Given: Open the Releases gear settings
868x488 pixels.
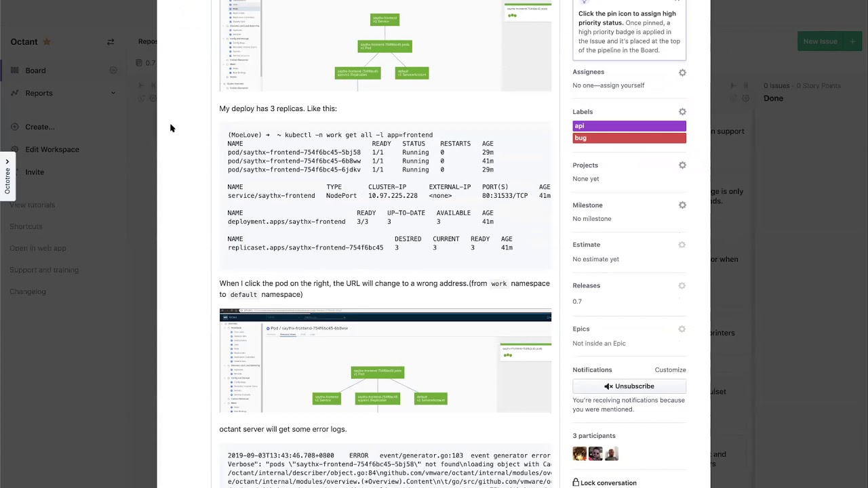Looking at the screenshot, I should point(682,286).
